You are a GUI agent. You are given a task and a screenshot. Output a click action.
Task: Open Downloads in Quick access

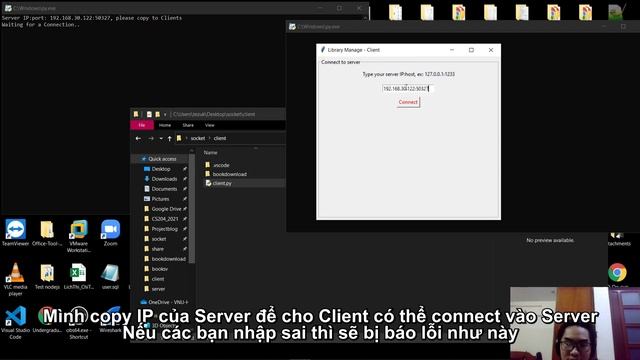[x=164, y=179]
